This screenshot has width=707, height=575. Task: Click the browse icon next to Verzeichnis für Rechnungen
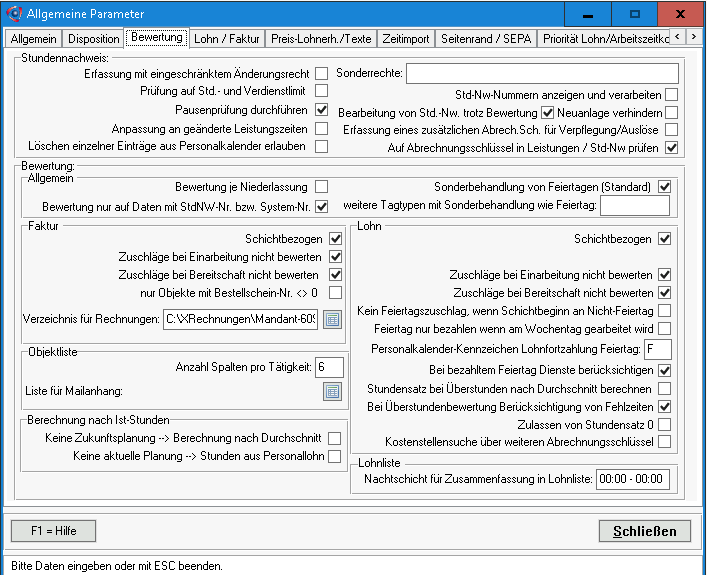click(333, 320)
